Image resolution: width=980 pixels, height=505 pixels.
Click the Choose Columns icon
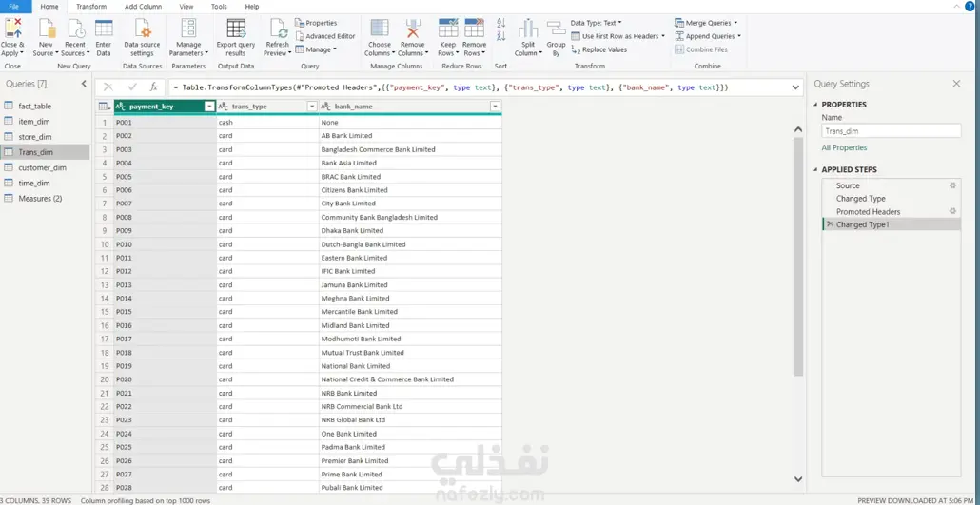[x=380, y=29]
